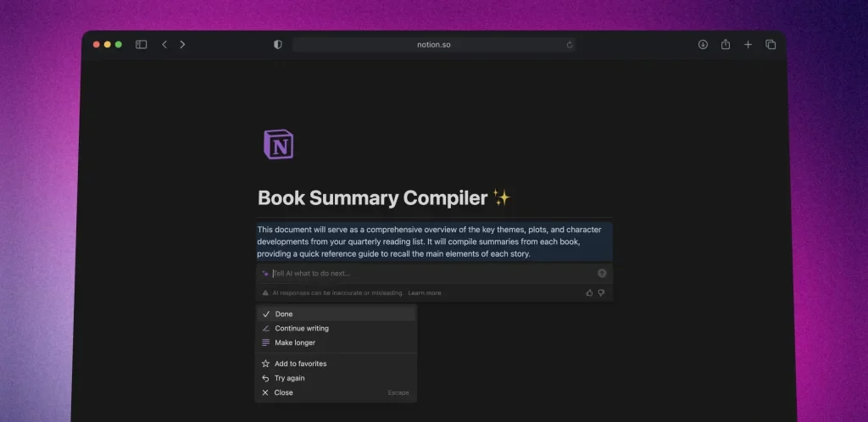
Task: Give thumbs down to AI response
Action: [601, 292]
